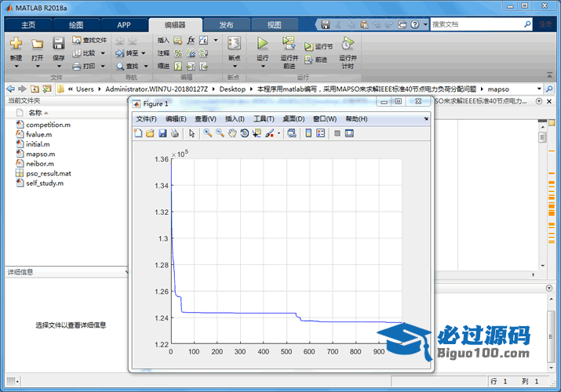Select the Figure rotate 3D tool

[245, 133]
